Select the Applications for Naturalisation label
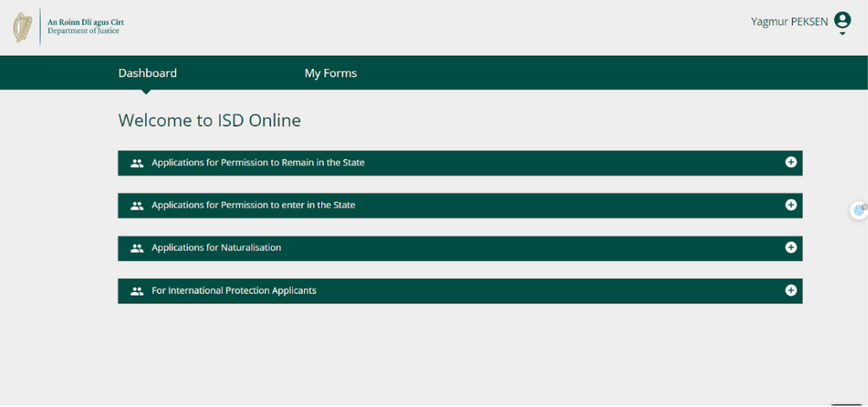The image size is (868, 407). pyautogui.click(x=216, y=248)
